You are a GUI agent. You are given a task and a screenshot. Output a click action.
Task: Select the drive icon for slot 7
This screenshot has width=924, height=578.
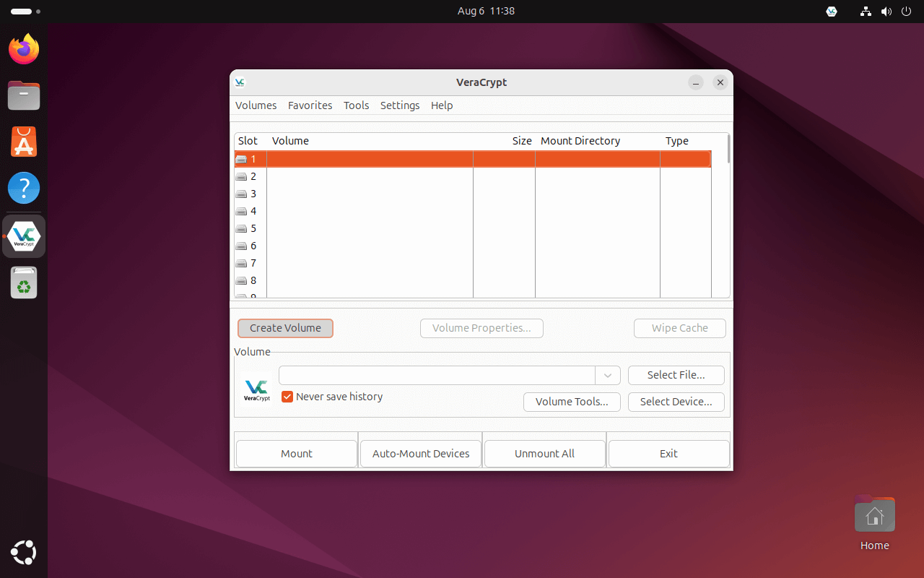(x=241, y=263)
